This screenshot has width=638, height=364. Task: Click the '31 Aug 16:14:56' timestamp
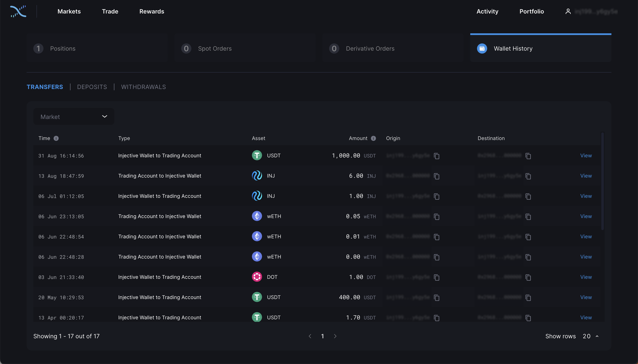point(61,156)
